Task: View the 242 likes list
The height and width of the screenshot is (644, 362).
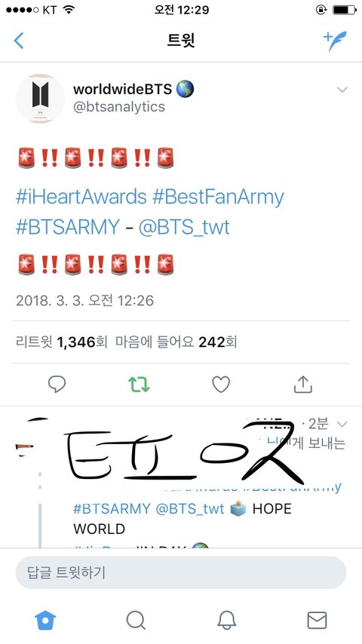Action: 176,342
